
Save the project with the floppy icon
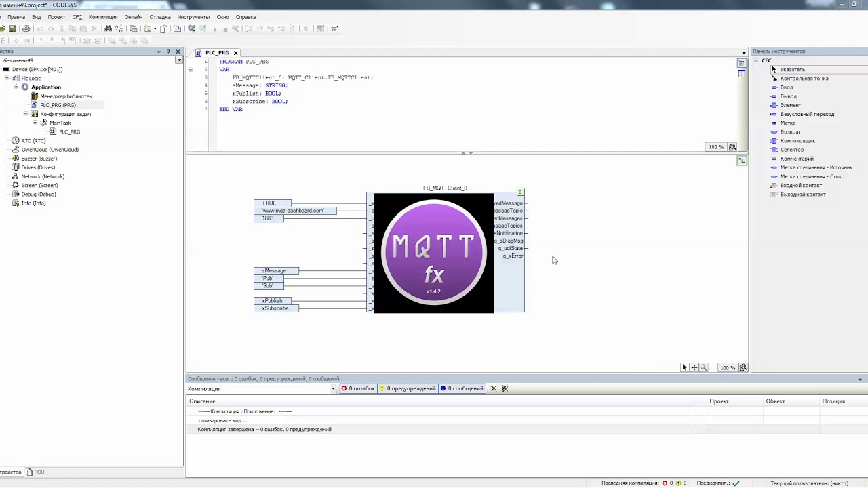(x=12, y=28)
